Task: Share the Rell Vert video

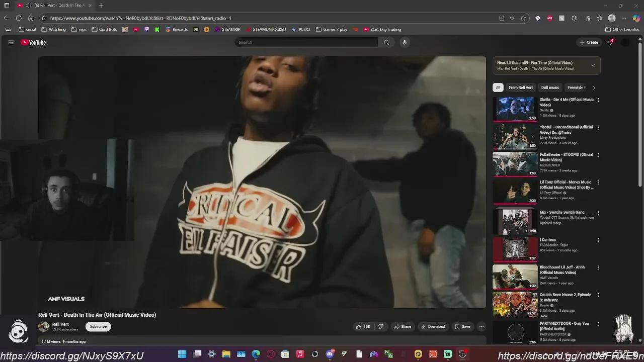Action: [x=403, y=327]
